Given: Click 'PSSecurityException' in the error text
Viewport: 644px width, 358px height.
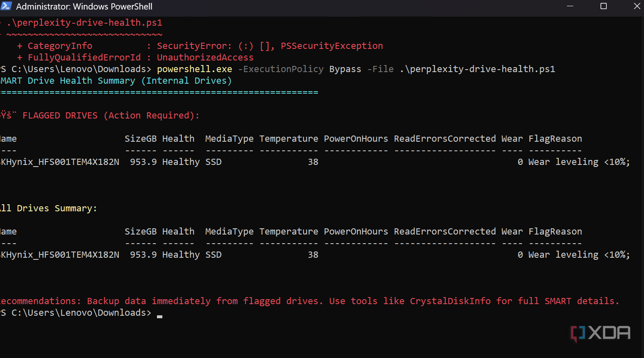Looking at the screenshot, I should click(x=332, y=46).
